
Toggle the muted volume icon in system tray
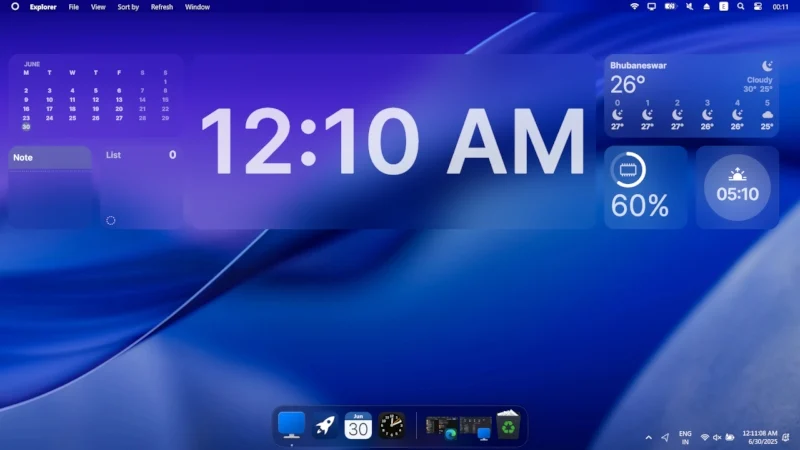click(717, 437)
